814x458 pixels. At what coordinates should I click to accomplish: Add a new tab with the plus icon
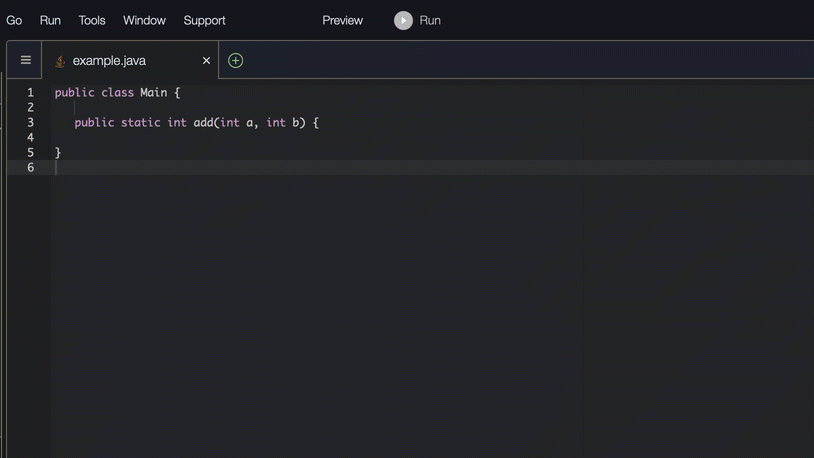click(x=236, y=61)
